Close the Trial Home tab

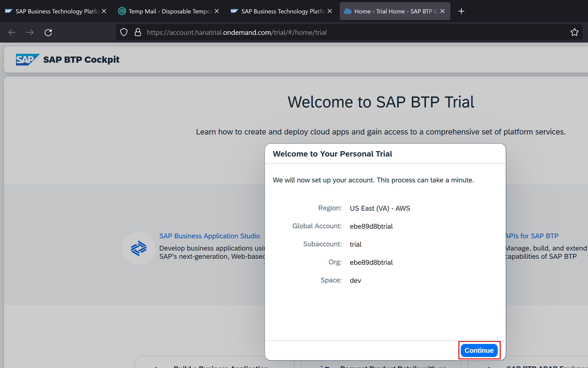click(x=443, y=11)
